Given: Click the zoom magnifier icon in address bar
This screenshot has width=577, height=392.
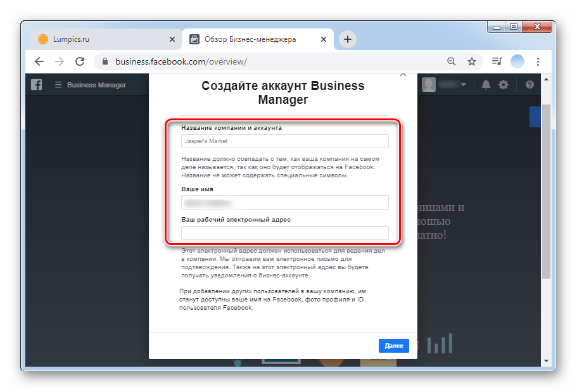Looking at the screenshot, I should coord(452,61).
